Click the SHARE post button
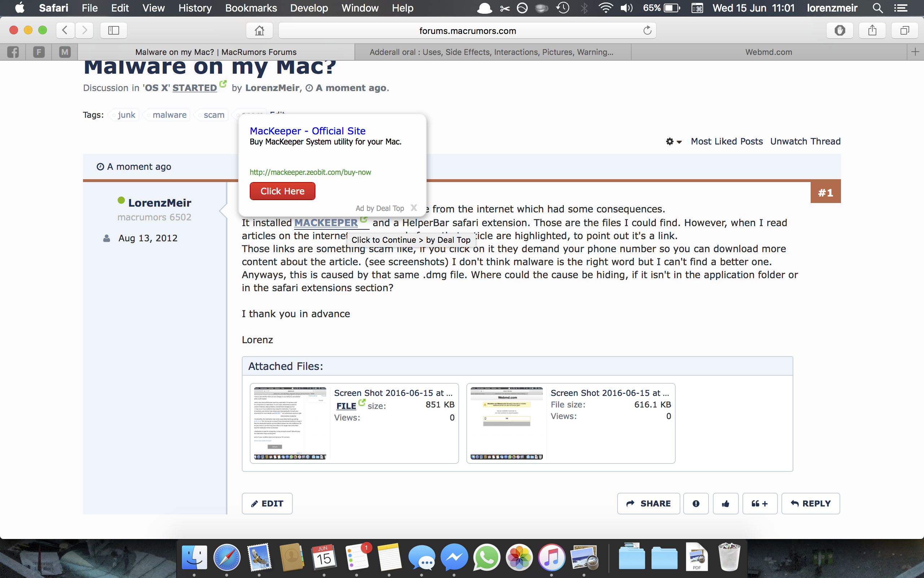 click(x=648, y=504)
